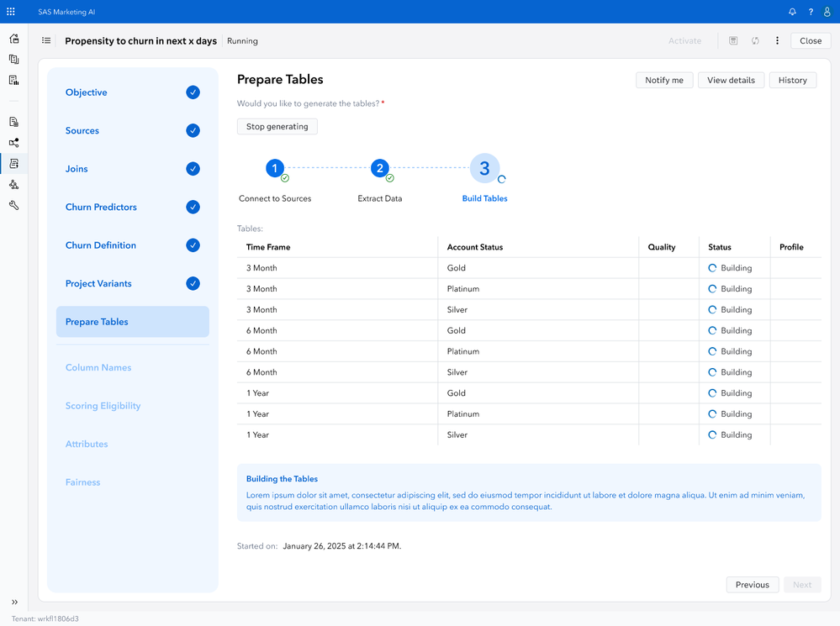840x626 pixels.
Task: Expand the left navigation with double chevron
Action: (13, 602)
